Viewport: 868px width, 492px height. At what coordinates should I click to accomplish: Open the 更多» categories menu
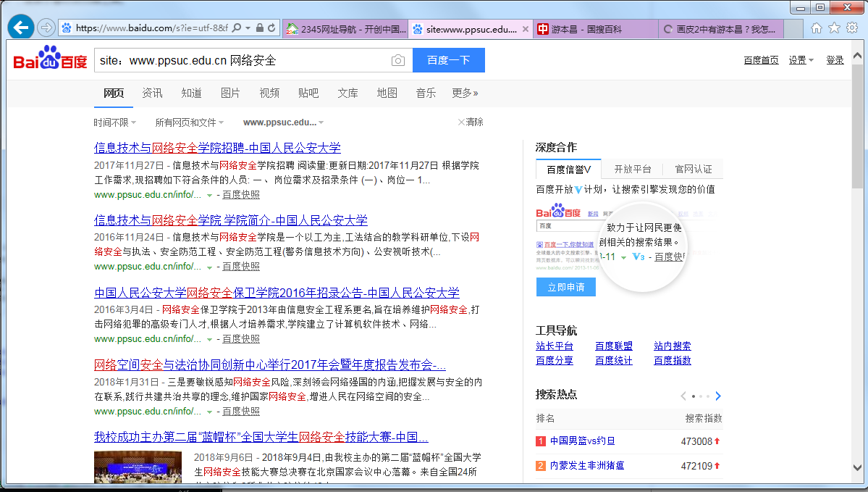point(465,93)
